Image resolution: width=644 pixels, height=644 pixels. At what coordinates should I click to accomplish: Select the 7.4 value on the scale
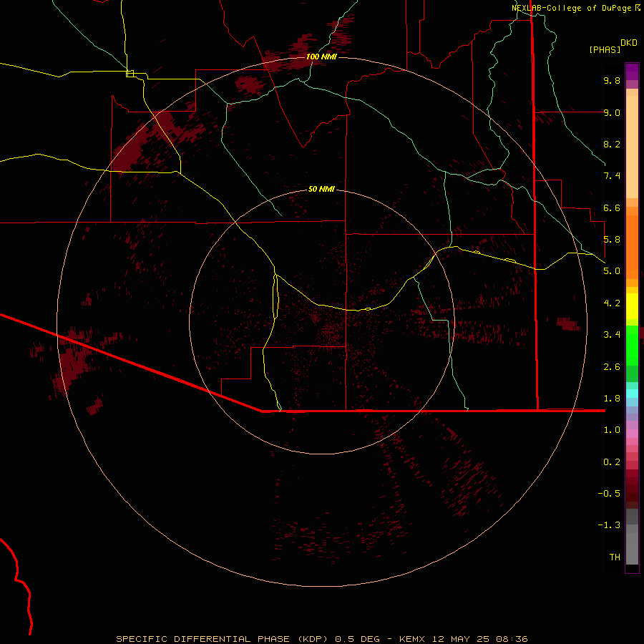click(612, 176)
